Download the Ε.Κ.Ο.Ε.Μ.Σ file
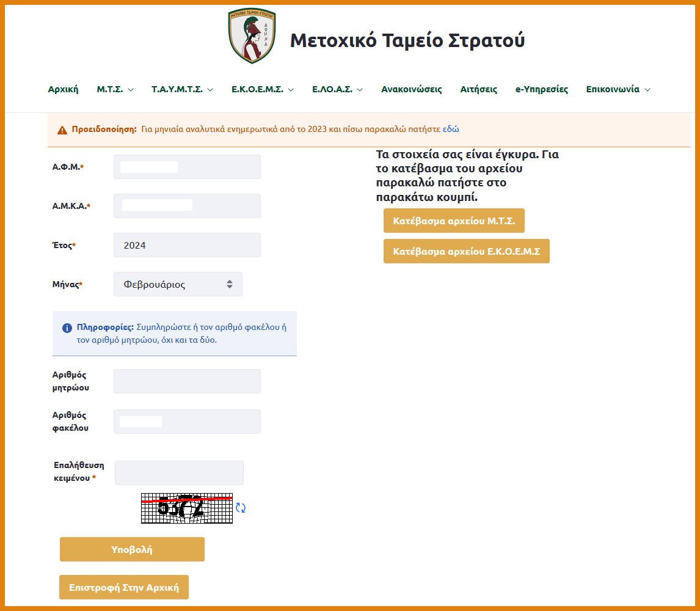 [x=467, y=252]
